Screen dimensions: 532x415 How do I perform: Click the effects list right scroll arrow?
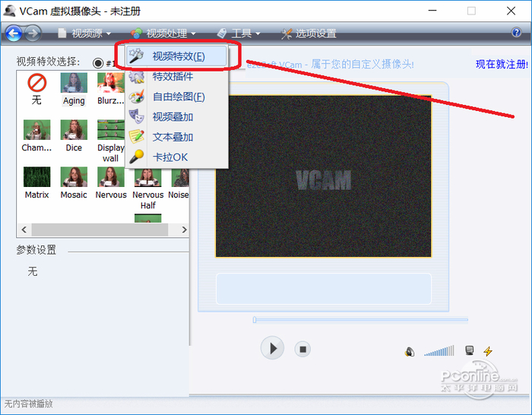click(x=184, y=230)
